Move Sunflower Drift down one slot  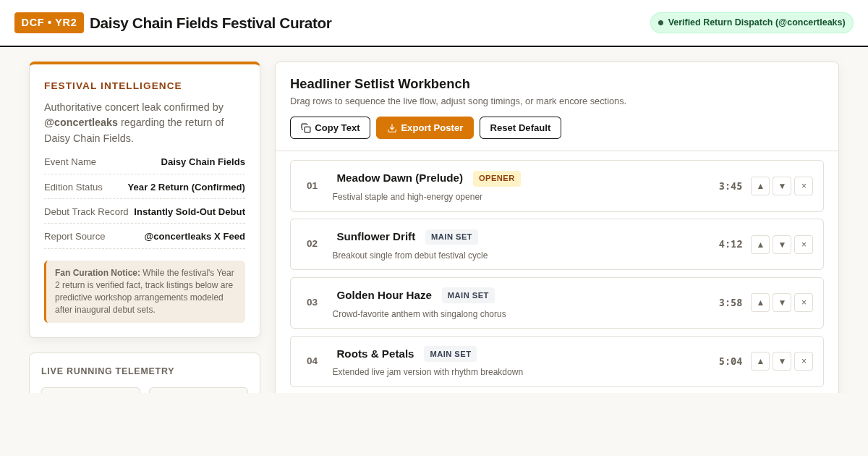pos(782,245)
